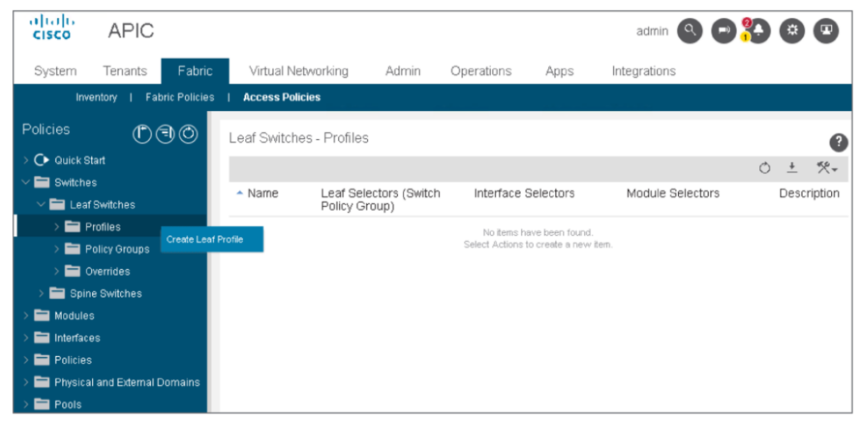Select Access Policies submenu
The width and height of the screenshot is (868, 421).
pyautogui.click(x=282, y=97)
